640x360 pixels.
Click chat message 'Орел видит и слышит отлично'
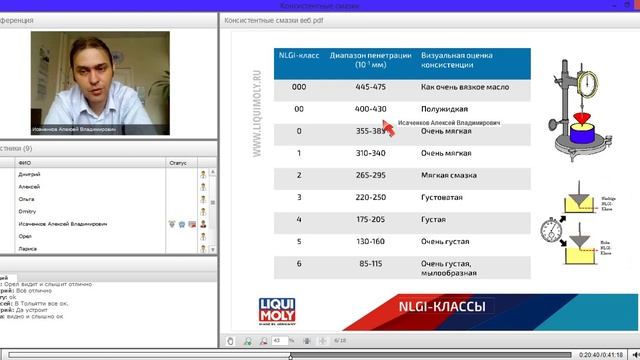point(48,284)
